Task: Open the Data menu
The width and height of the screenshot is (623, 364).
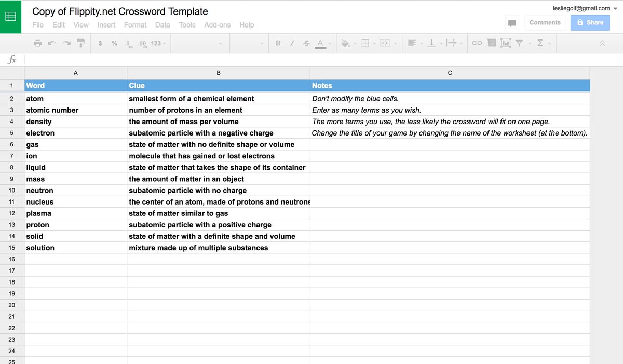Action: pyautogui.click(x=162, y=24)
